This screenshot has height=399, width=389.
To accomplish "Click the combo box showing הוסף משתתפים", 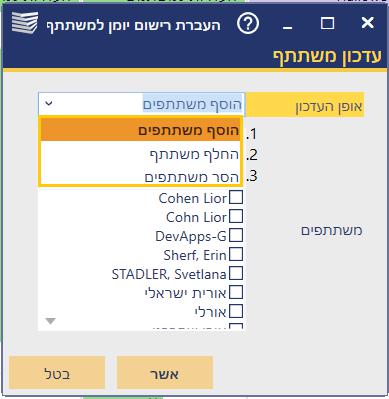I will coord(141,104).
